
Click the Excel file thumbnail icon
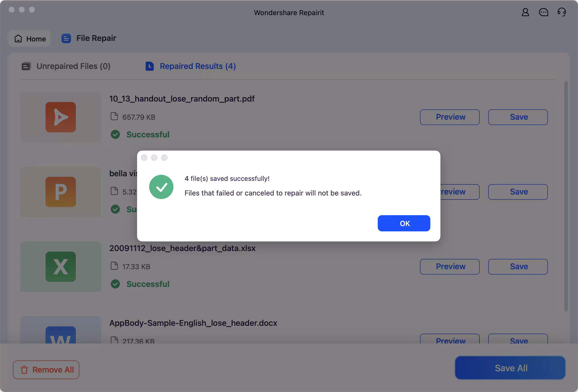[61, 267]
